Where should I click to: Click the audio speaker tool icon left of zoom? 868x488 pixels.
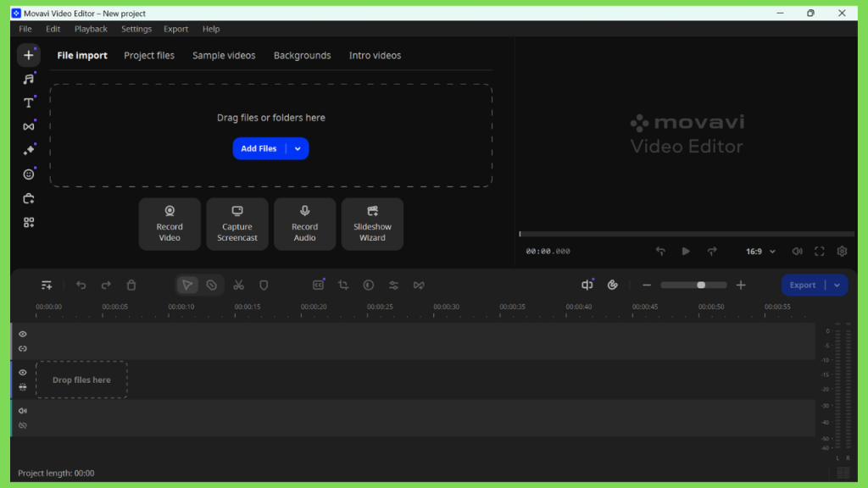tap(587, 286)
